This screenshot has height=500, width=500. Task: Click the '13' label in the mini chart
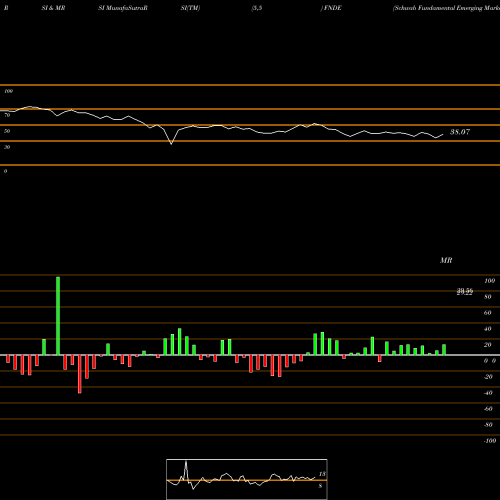[322, 474]
